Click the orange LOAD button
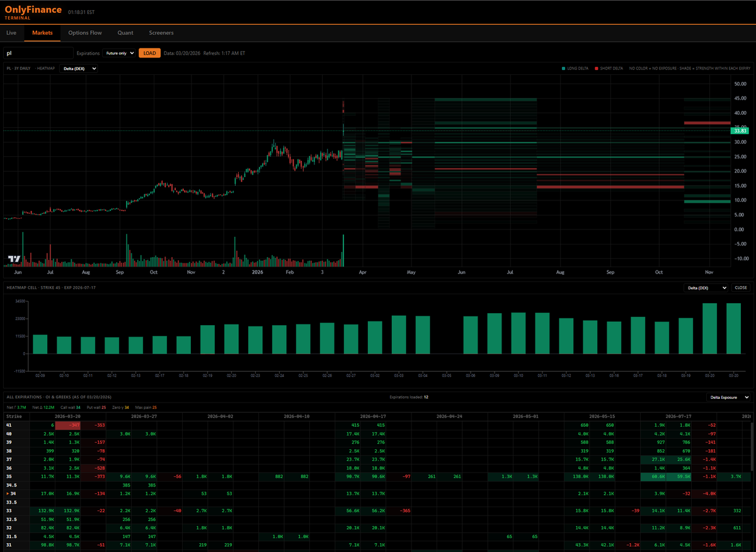This screenshot has width=756, height=552. click(149, 53)
